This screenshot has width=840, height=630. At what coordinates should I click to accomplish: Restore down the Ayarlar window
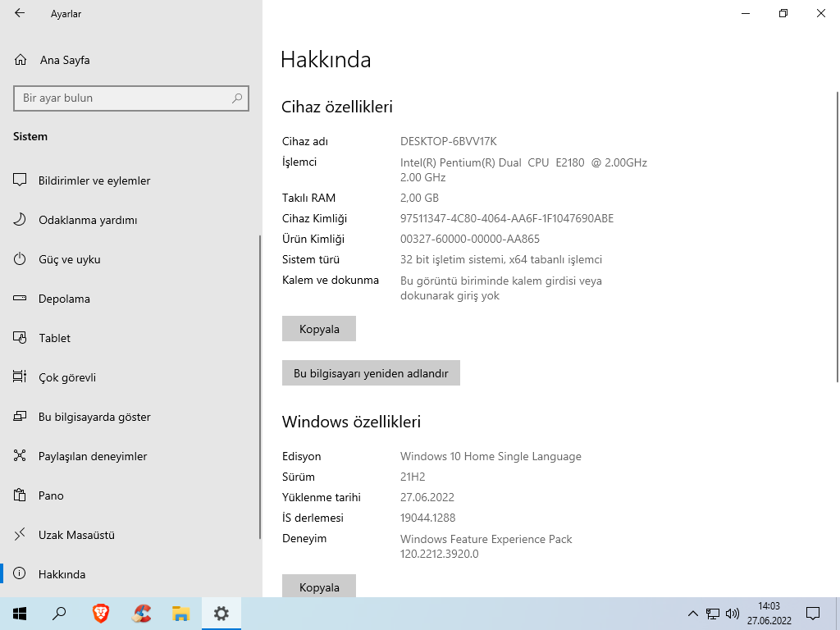point(783,13)
